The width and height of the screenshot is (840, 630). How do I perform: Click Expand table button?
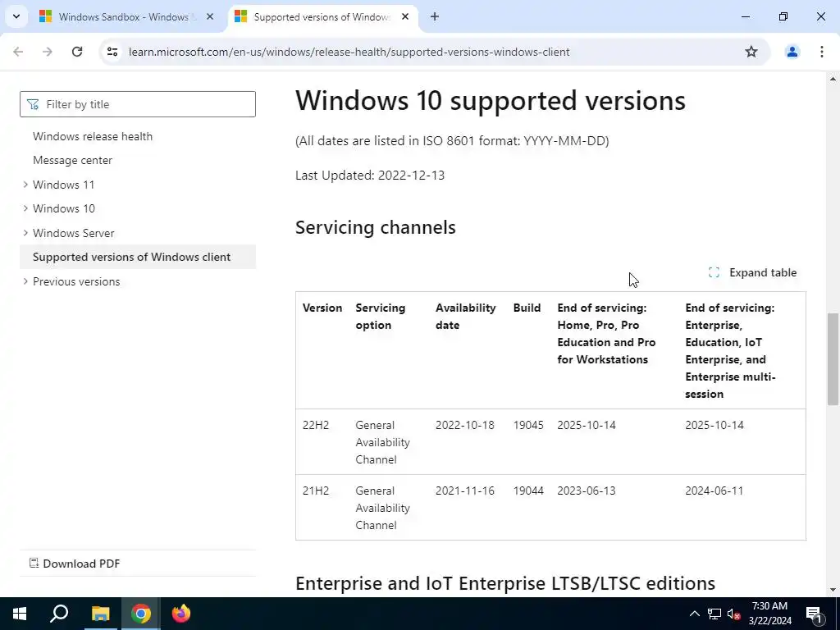click(752, 272)
